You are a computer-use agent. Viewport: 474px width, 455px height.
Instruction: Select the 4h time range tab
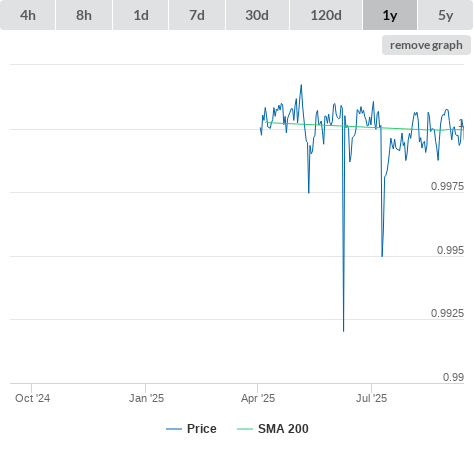click(x=27, y=15)
